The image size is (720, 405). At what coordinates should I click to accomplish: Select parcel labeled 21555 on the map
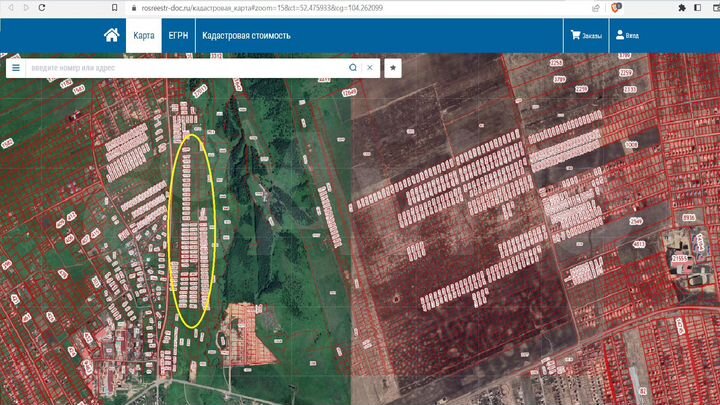[680, 259]
